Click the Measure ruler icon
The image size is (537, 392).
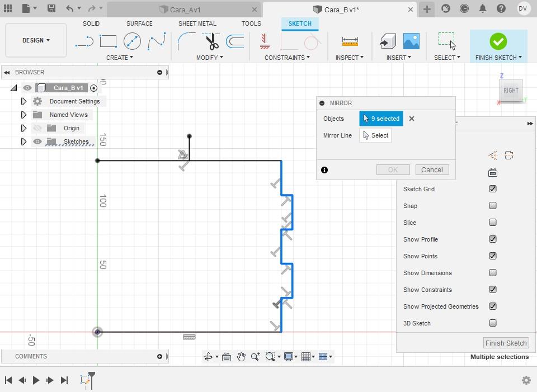pos(350,41)
